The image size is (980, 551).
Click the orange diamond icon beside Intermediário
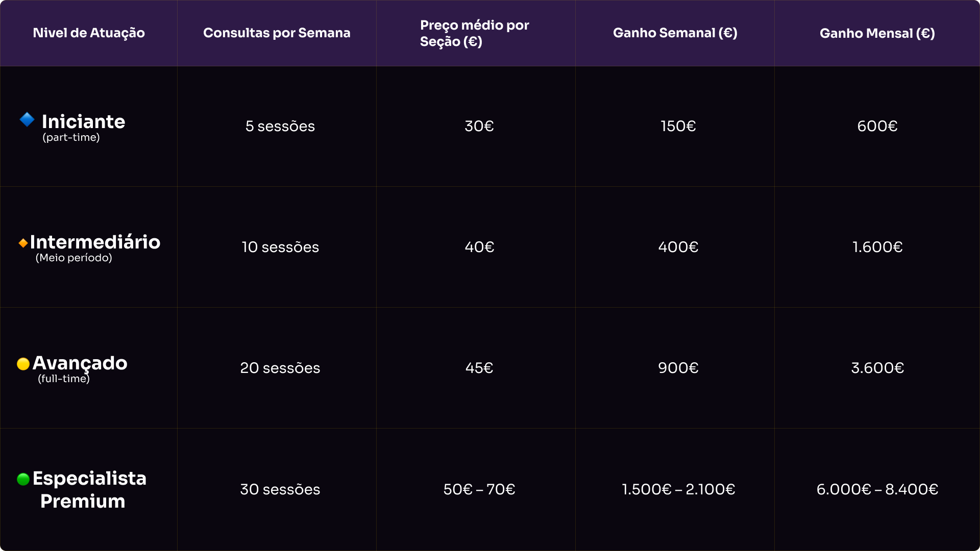23,243
